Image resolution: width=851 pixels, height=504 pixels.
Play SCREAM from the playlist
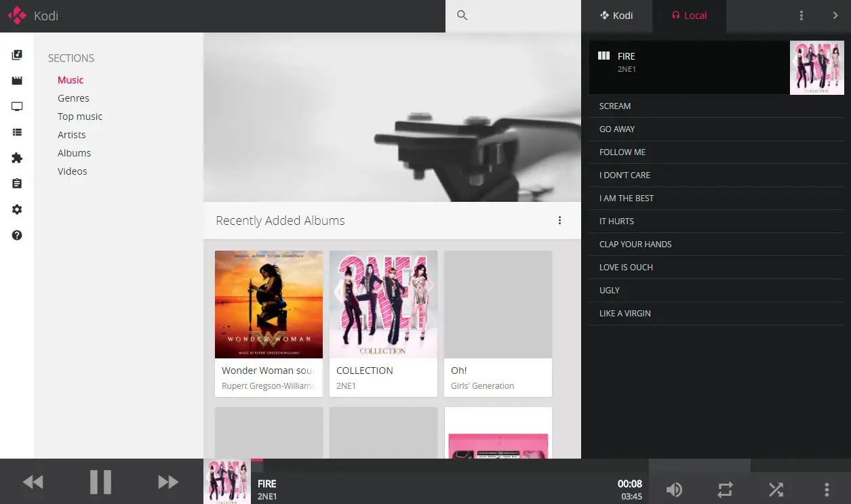(717, 106)
